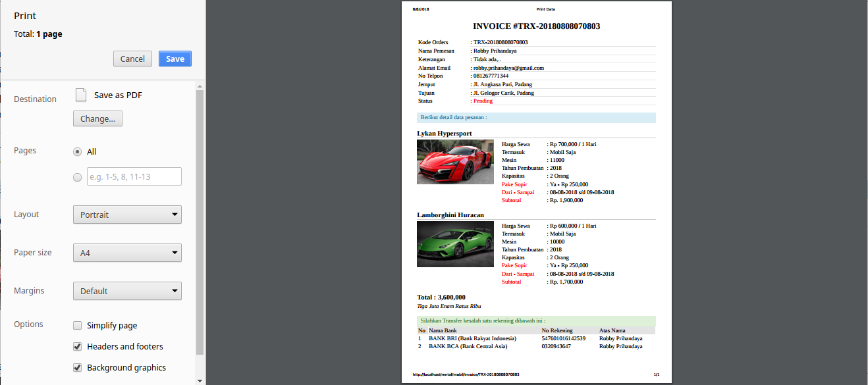Click the green Lamborghini Huracan car image

(454, 244)
